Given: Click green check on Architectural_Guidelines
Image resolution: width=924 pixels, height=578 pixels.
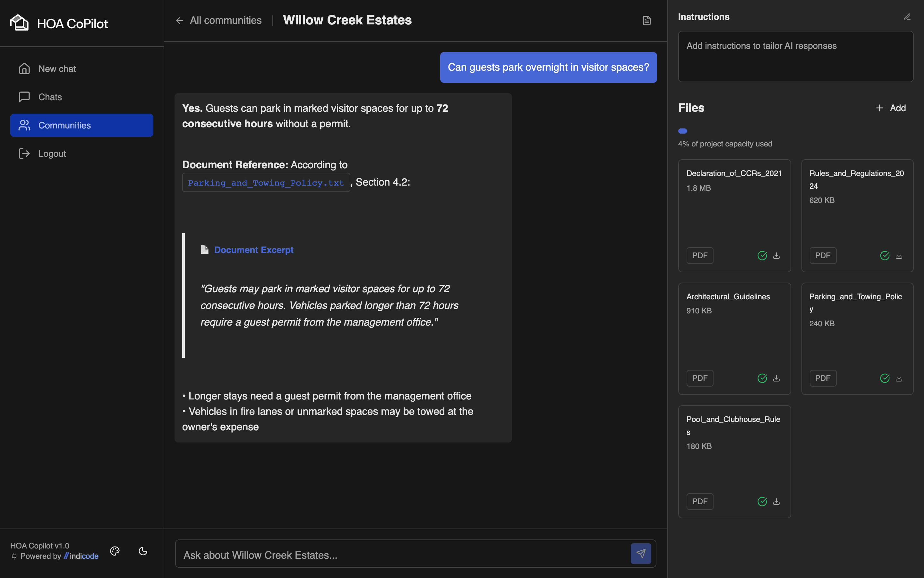Looking at the screenshot, I should click(x=762, y=379).
